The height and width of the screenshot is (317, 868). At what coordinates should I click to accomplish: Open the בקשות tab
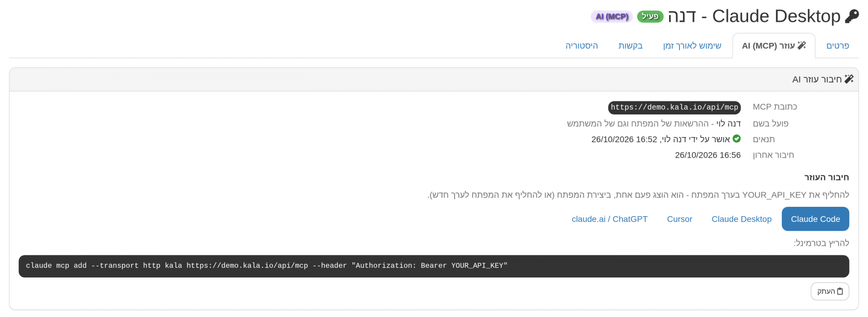(630, 46)
